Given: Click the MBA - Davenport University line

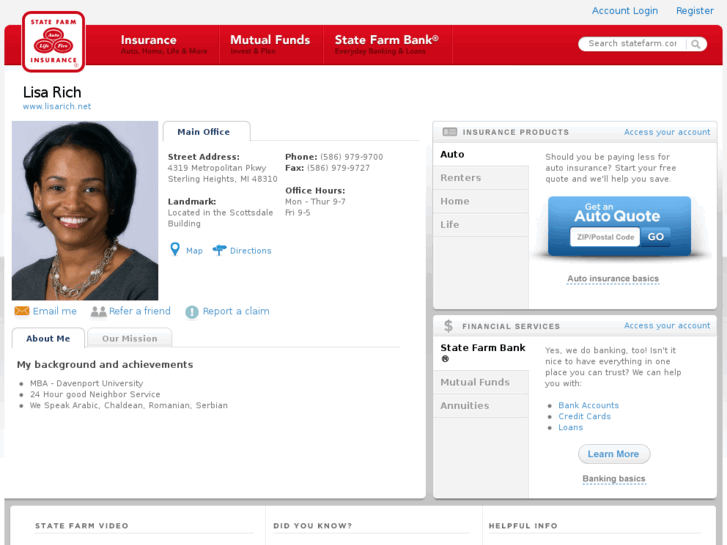Looking at the screenshot, I should [86, 383].
